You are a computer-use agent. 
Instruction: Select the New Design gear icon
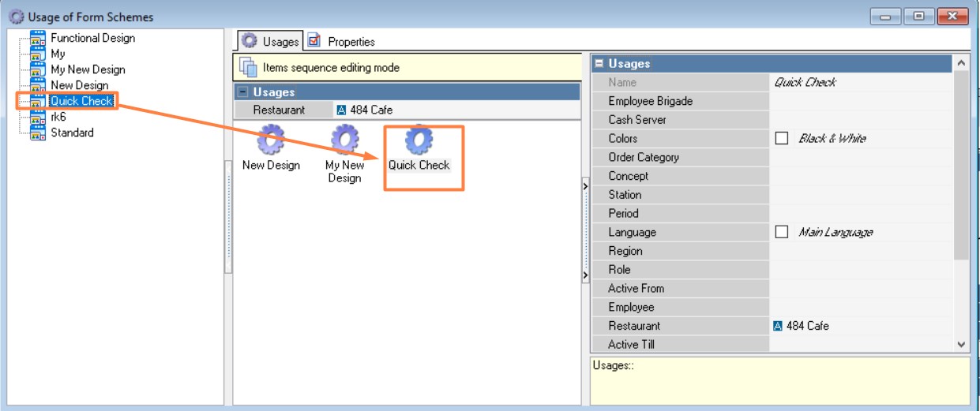pos(271,140)
